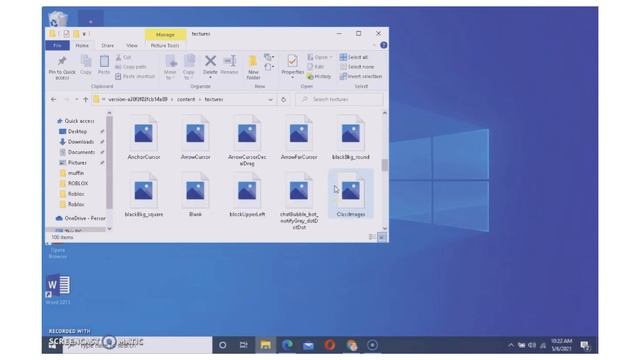The image size is (640, 360).
Task: Select the Blank image file
Action: click(196, 195)
